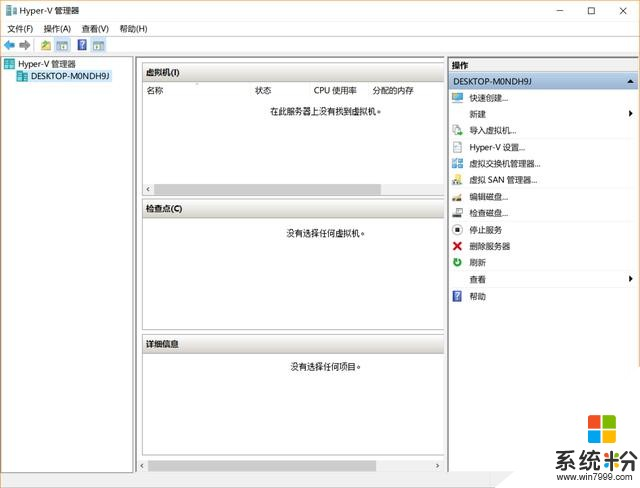Minimize the Hyper-V 管理器 window
The image size is (640, 488).
pos(560,11)
